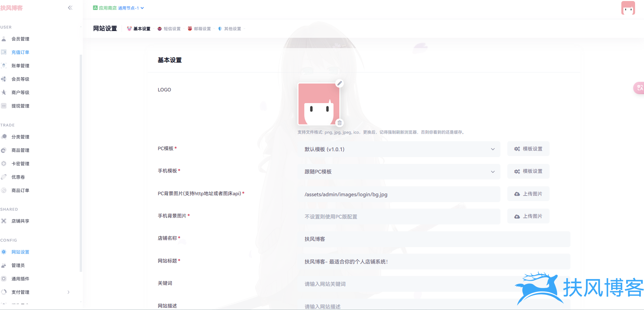The height and width of the screenshot is (310, 644).
Task: Switch to the 其他设置 tab
Action: click(x=229, y=29)
